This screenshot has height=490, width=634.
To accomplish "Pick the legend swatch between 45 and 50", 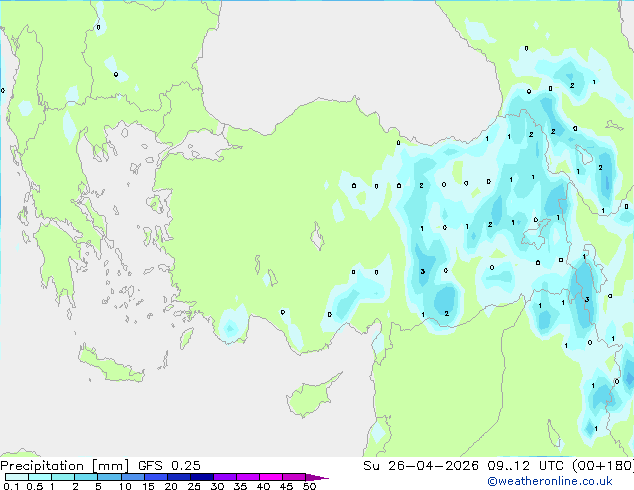I will tap(294, 477).
